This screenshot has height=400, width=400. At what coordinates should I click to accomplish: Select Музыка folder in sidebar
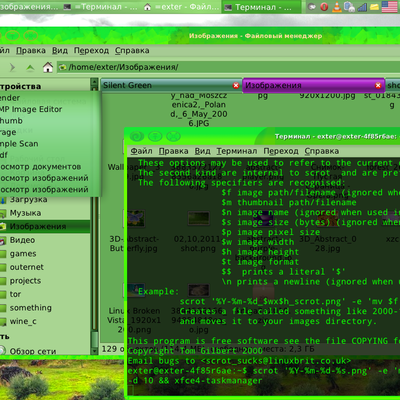[25, 213]
